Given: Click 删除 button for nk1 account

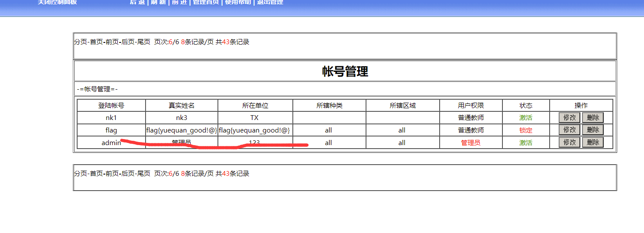Looking at the screenshot, I should pos(593,117).
